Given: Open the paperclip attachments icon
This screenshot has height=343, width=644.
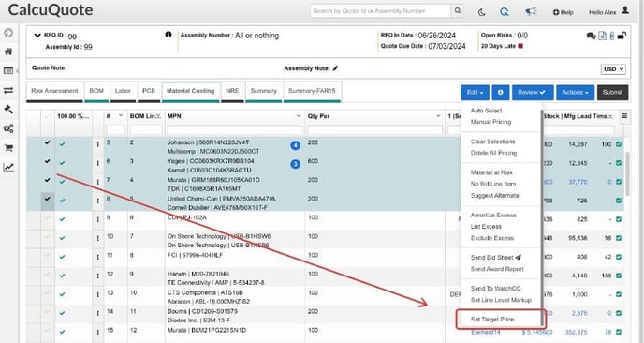Looking at the screenshot, I should [612, 36].
